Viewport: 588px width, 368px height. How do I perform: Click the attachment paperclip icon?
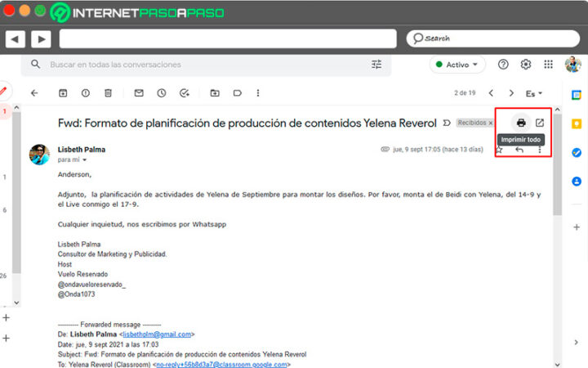click(x=385, y=150)
